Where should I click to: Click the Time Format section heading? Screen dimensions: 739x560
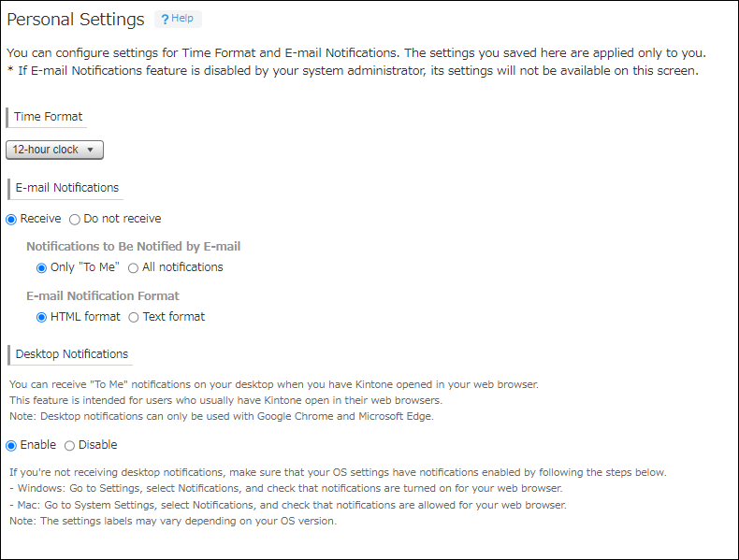[48, 117]
